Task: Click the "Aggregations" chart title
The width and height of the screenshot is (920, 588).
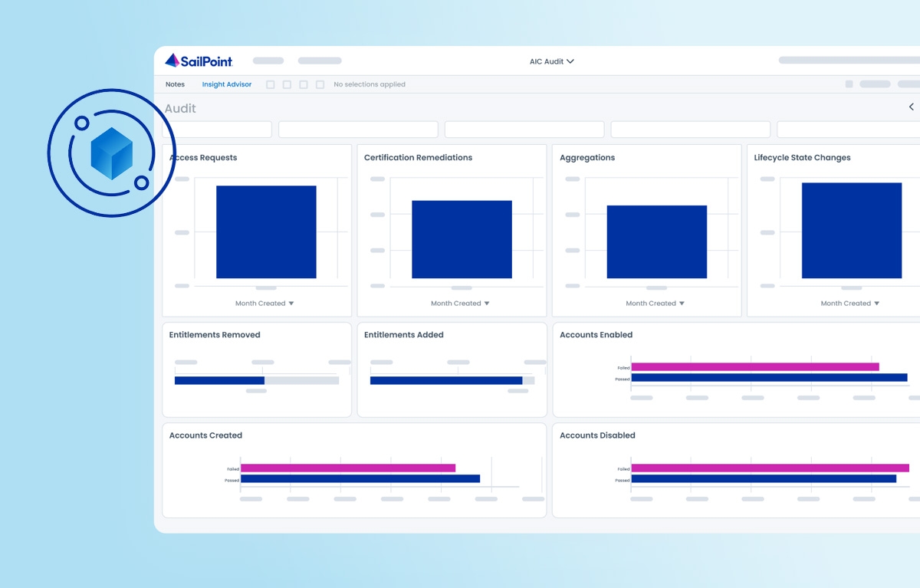Action: [x=587, y=157]
